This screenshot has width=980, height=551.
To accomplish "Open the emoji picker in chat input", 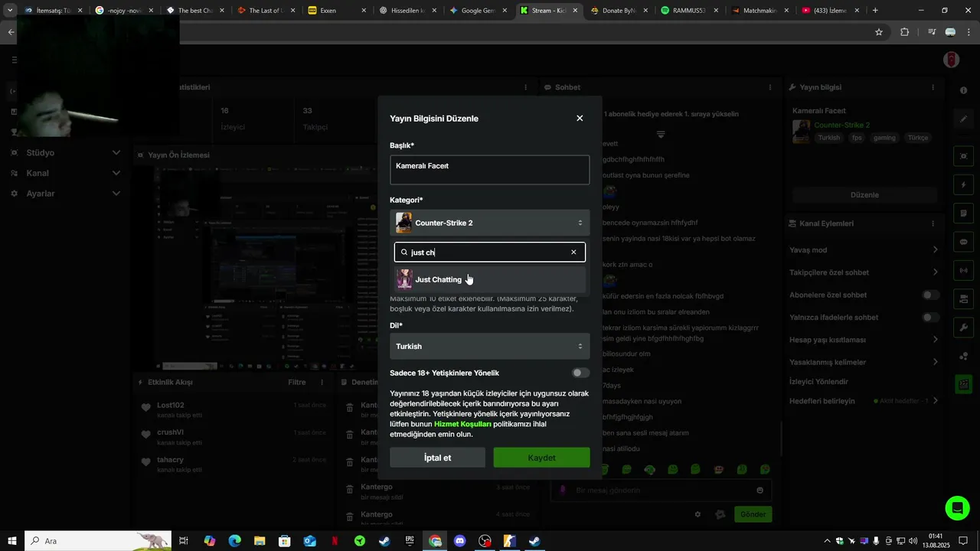I will (x=759, y=490).
